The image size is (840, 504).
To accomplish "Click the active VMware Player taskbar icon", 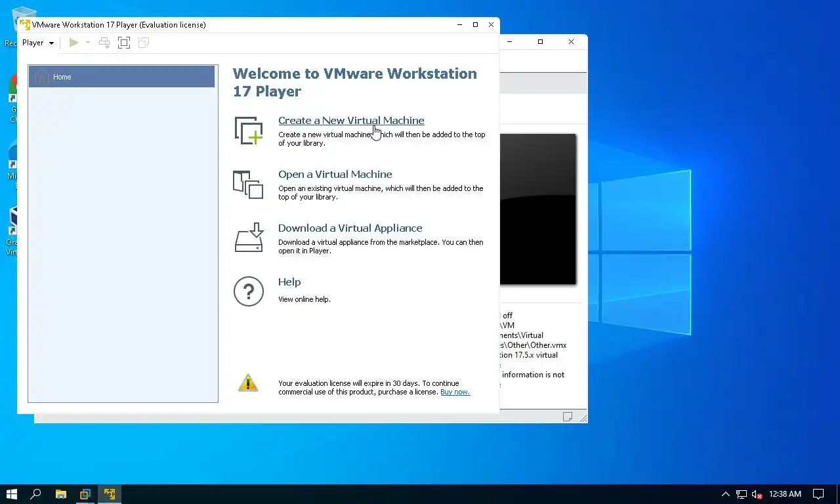I will (x=110, y=494).
